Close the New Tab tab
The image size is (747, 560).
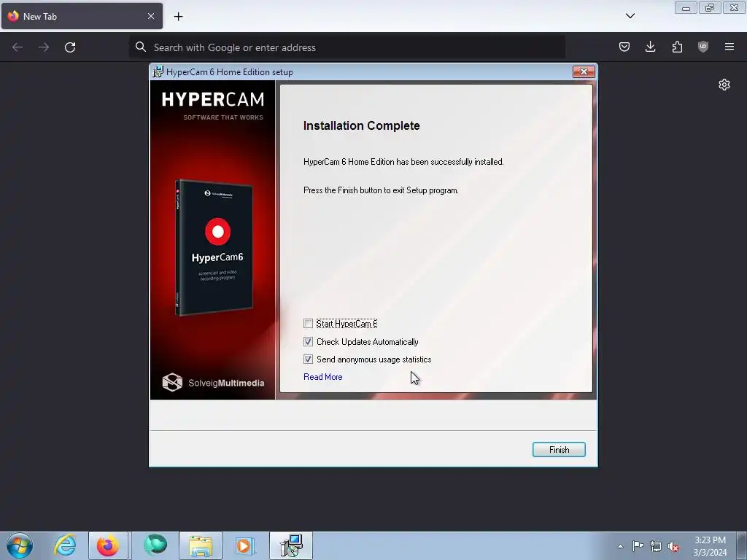[x=151, y=16]
